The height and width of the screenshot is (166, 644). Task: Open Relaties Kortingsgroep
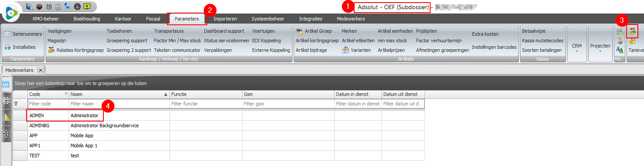[76, 50]
